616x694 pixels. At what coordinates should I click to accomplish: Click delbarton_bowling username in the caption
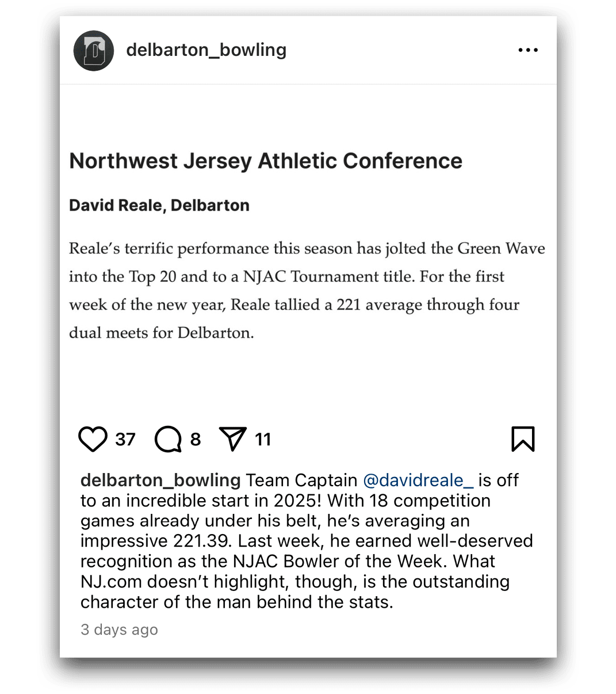160,480
